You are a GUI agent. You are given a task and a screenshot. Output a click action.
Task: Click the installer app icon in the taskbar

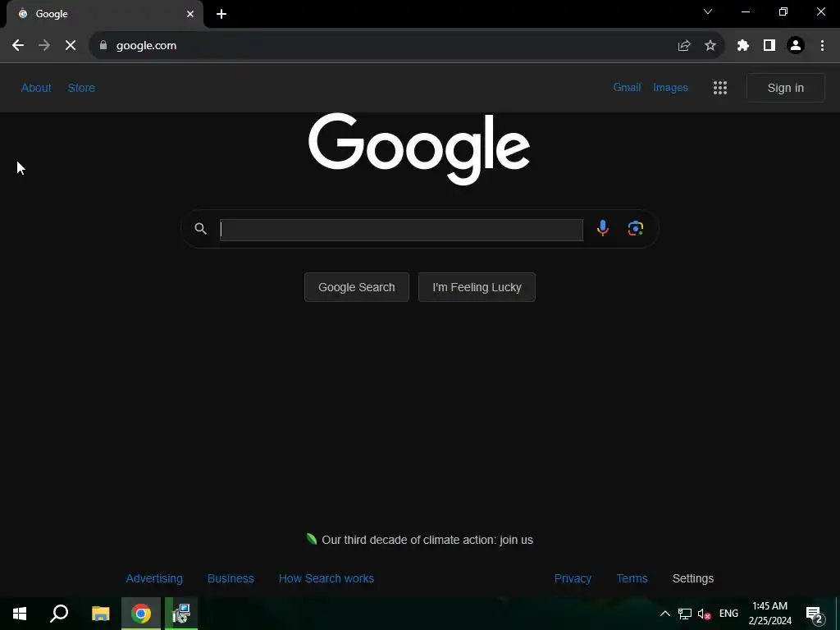click(x=181, y=614)
